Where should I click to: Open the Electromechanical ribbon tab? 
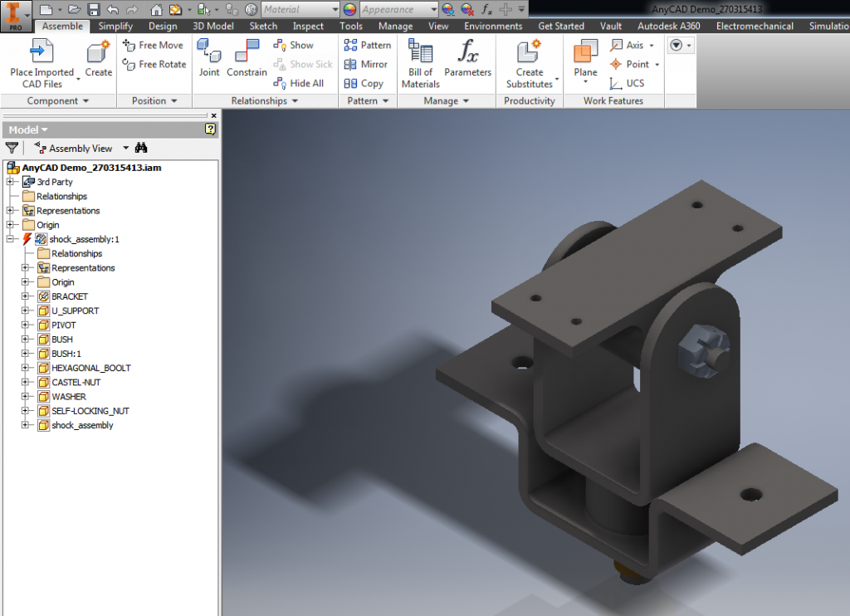click(754, 26)
